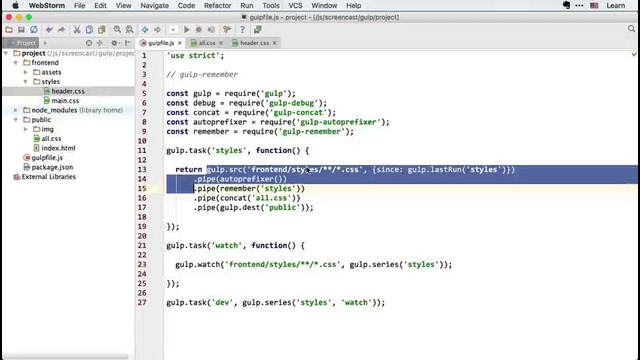Run the configuration with the play icon

pos(187,29)
